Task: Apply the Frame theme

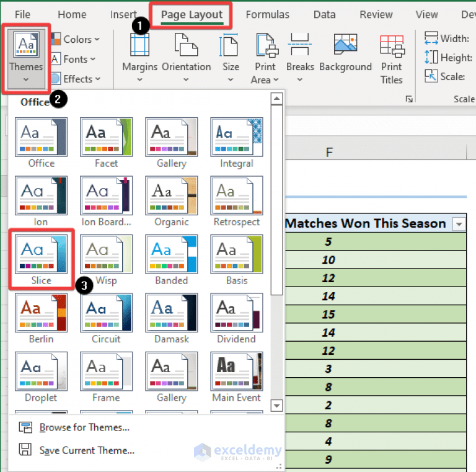Action: (106, 377)
